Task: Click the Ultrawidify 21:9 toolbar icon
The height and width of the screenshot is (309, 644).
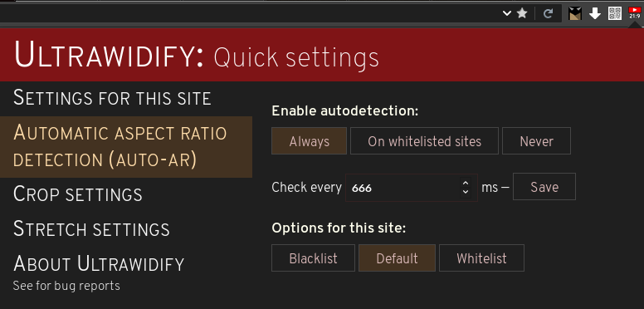Action: [x=634, y=13]
